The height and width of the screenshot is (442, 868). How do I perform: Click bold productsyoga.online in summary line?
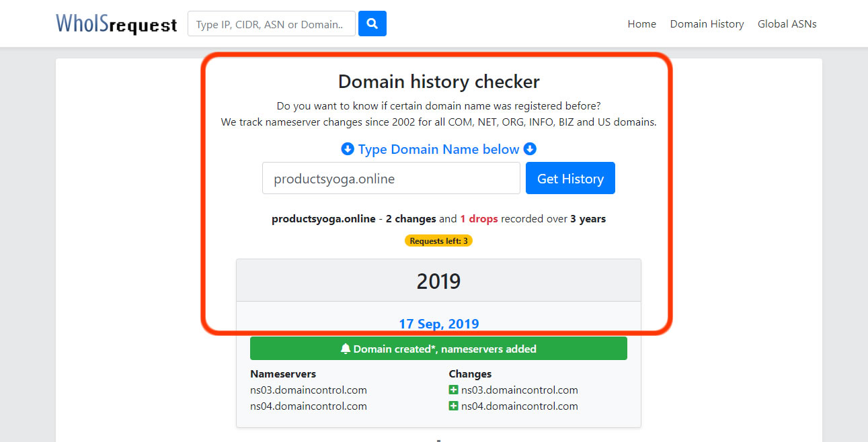point(323,219)
